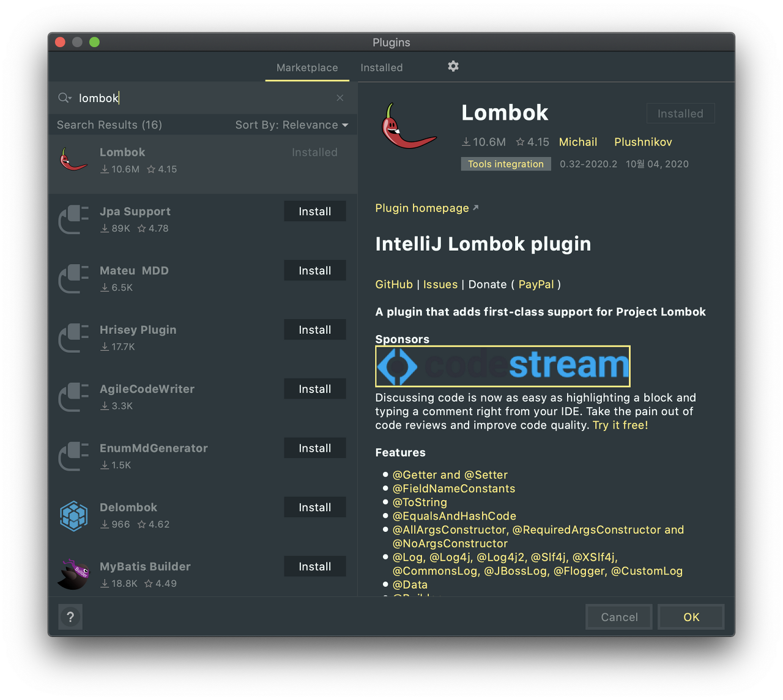Select the Mateu MDD result name
The image size is (783, 700).
pyautogui.click(x=134, y=271)
